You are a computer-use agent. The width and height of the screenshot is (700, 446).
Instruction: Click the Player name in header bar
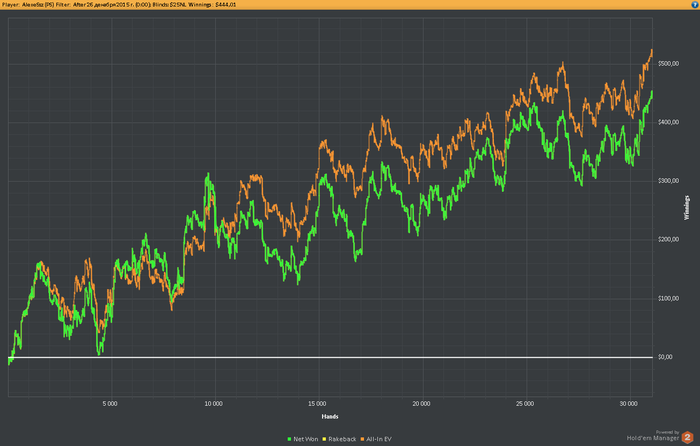[x=28, y=4]
